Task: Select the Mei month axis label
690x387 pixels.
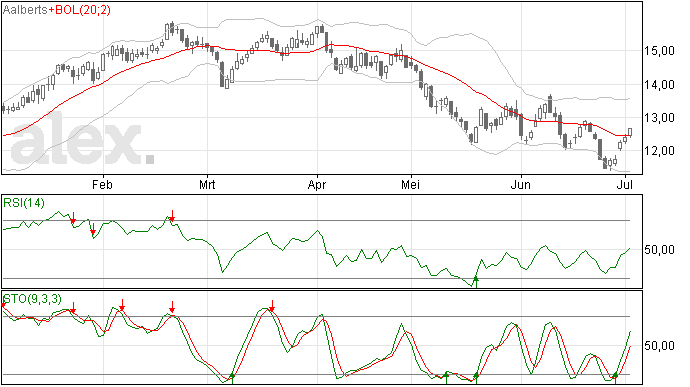Action: [411, 184]
